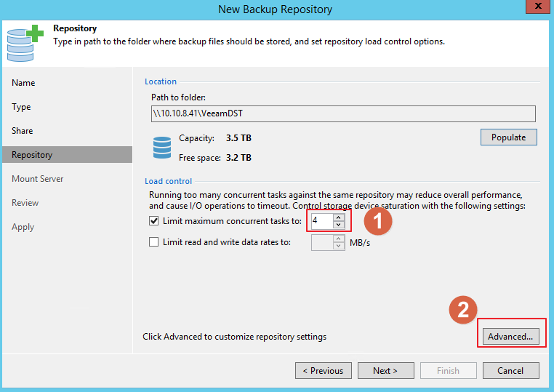Image resolution: width=554 pixels, height=392 pixels.
Task: Click the MB/s data rate down arrow
Action: (338, 247)
